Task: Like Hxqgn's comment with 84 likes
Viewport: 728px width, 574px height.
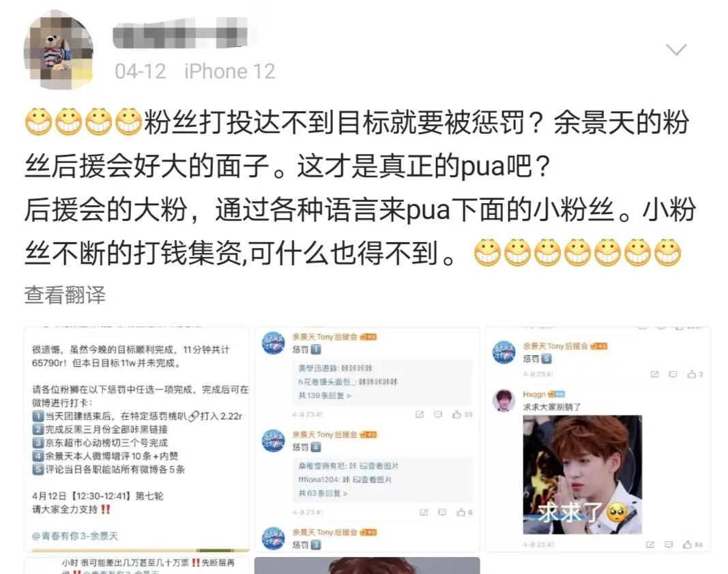Action: coord(693,544)
